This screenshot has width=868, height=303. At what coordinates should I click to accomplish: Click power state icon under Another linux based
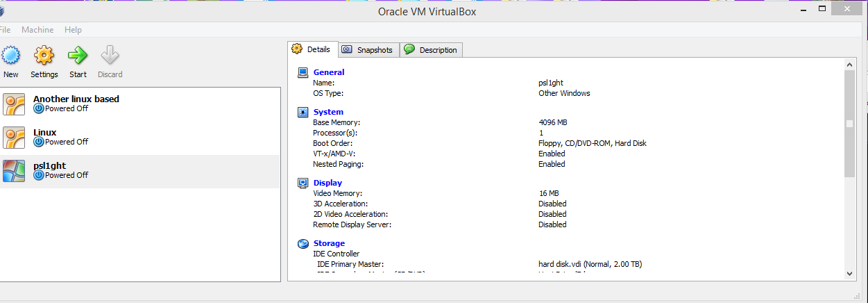click(x=39, y=108)
